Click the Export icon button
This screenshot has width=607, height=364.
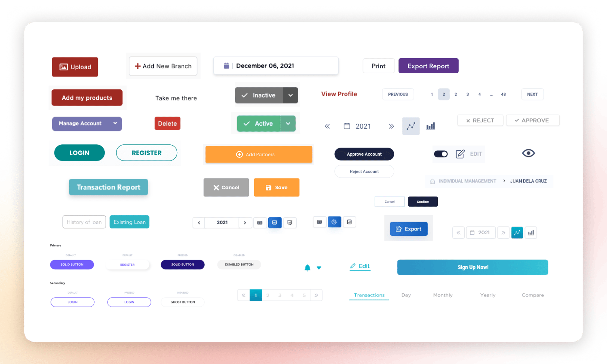pyautogui.click(x=408, y=229)
